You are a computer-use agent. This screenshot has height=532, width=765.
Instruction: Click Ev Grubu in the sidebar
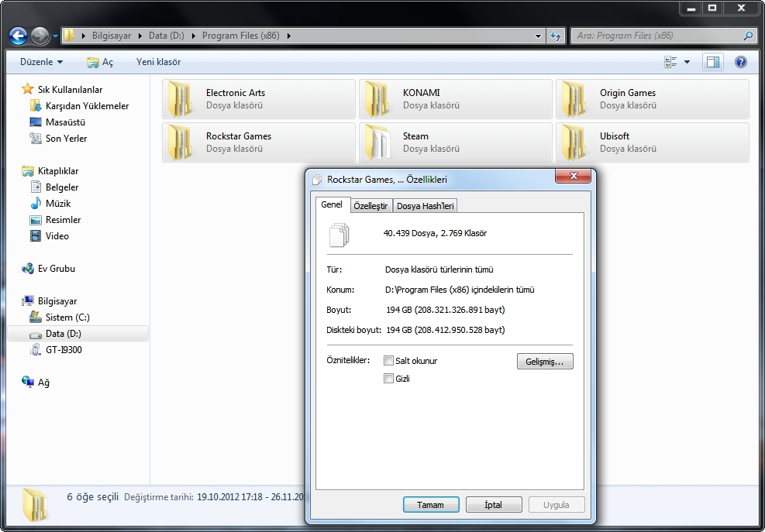pyautogui.click(x=57, y=269)
